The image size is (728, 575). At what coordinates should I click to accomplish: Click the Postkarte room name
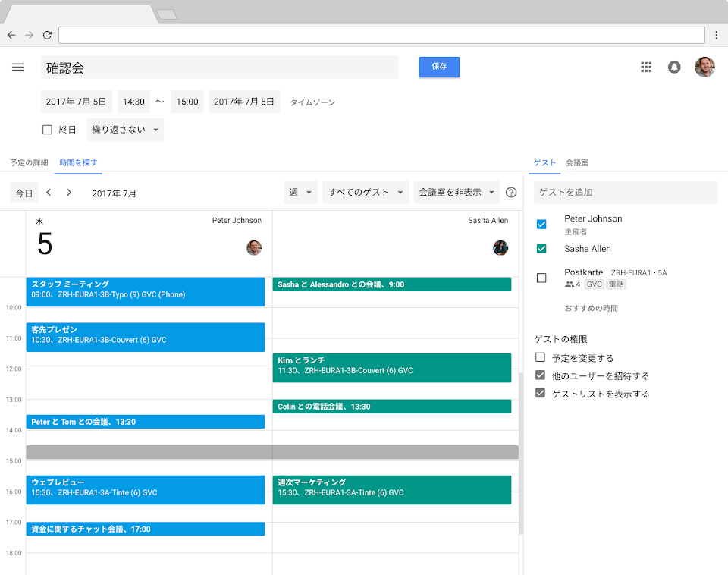point(584,272)
